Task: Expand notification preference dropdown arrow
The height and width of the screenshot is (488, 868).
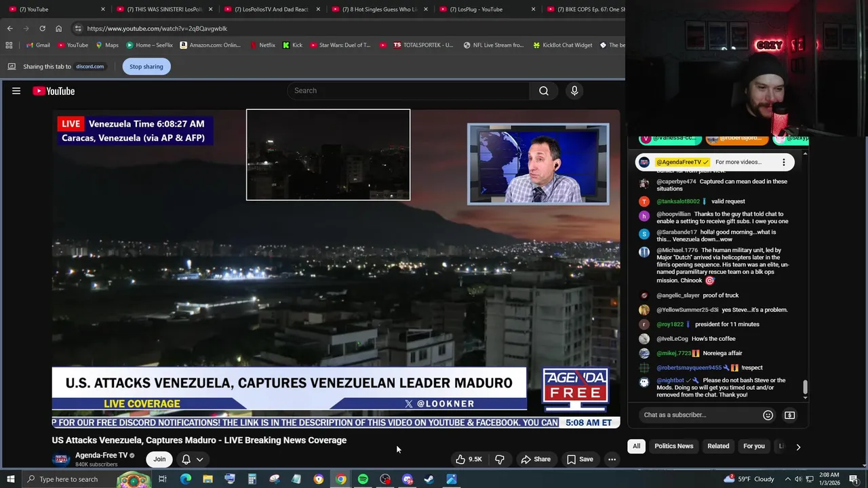Action: click(200, 460)
